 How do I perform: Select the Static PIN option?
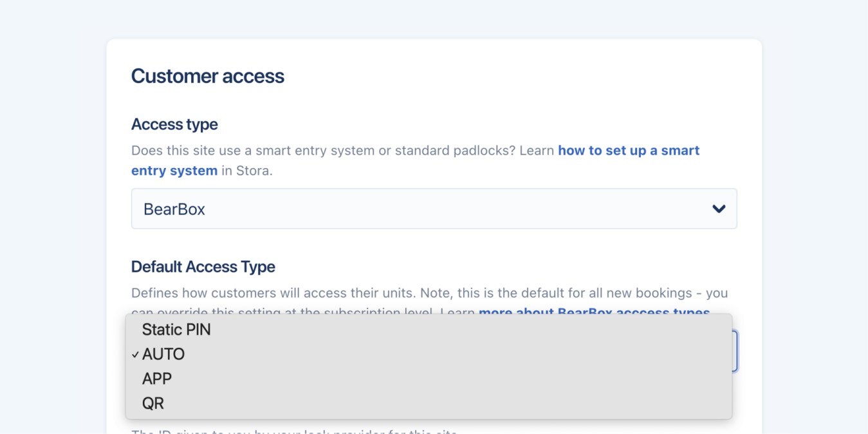coord(176,330)
